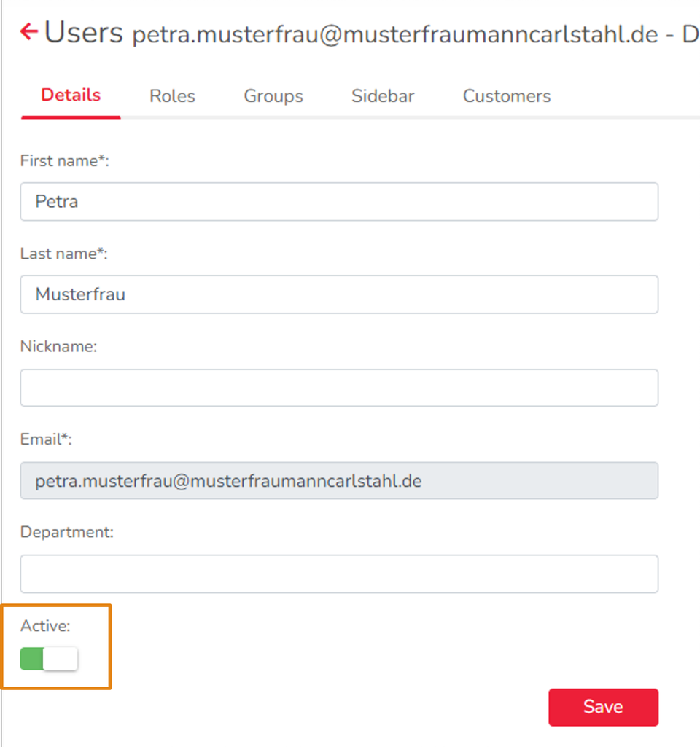Open the Roles tab
Screen dimensions: 700x747
click(x=172, y=96)
